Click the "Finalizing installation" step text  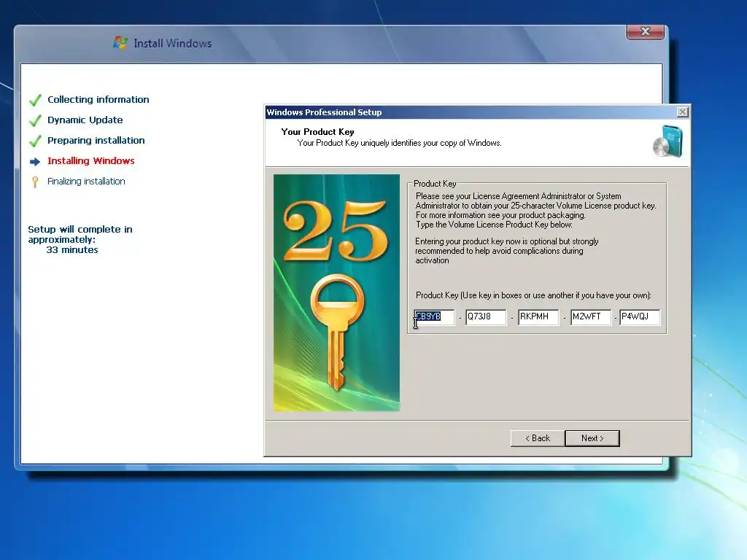coord(86,182)
